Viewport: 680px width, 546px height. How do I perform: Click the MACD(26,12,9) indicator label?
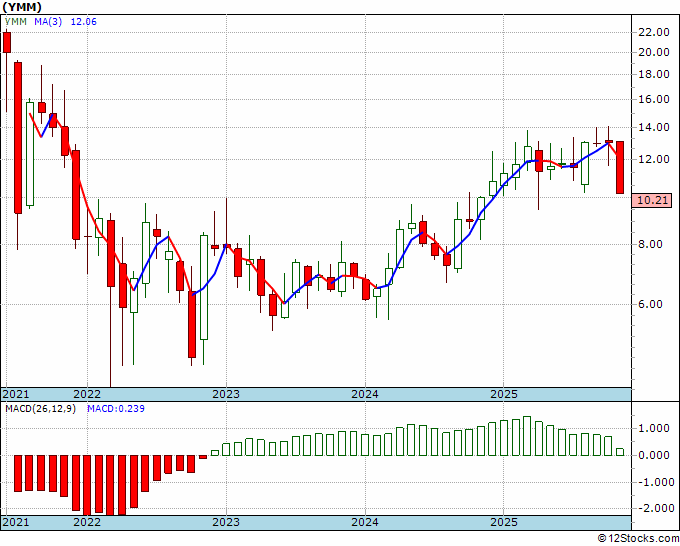pos(40,409)
